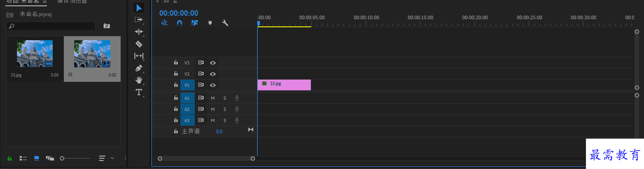Select the Selection tool arrow
The image size is (644, 169).
point(139,8)
